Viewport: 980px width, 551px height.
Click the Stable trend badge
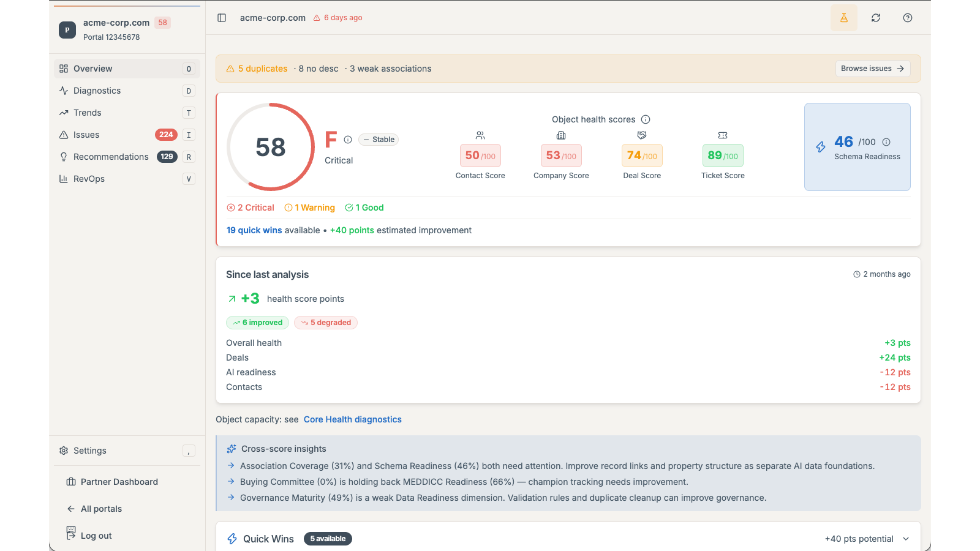[x=379, y=140]
